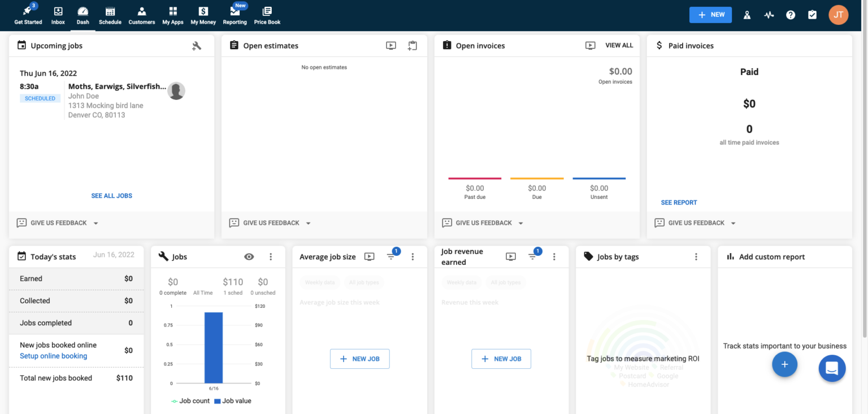Click the map pin icon in top bar

[747, 15]
